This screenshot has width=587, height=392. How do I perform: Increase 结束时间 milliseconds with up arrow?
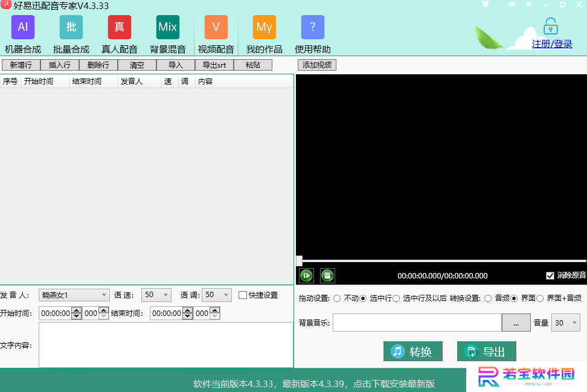[x=215, y=310]
